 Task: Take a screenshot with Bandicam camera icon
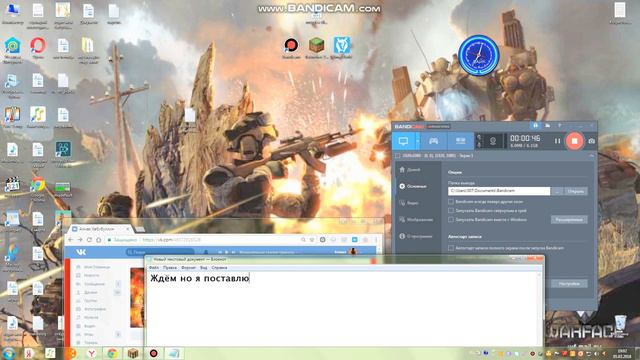pyautogui.click(x=591, y=141)
